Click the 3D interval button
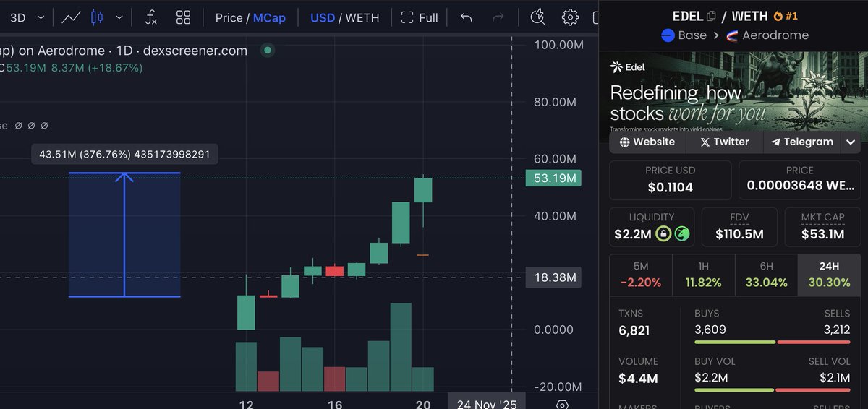Viewport: 868px width, 409px height. [17, 17]
